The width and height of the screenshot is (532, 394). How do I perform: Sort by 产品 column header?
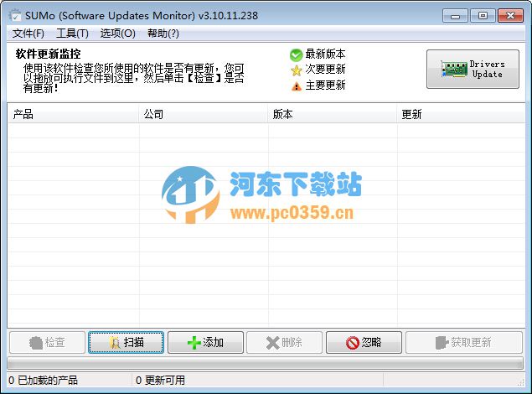(73, 114)
